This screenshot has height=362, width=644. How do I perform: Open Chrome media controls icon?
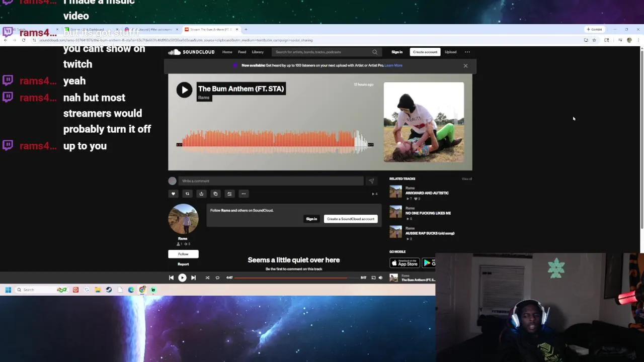tap(620, 40)
